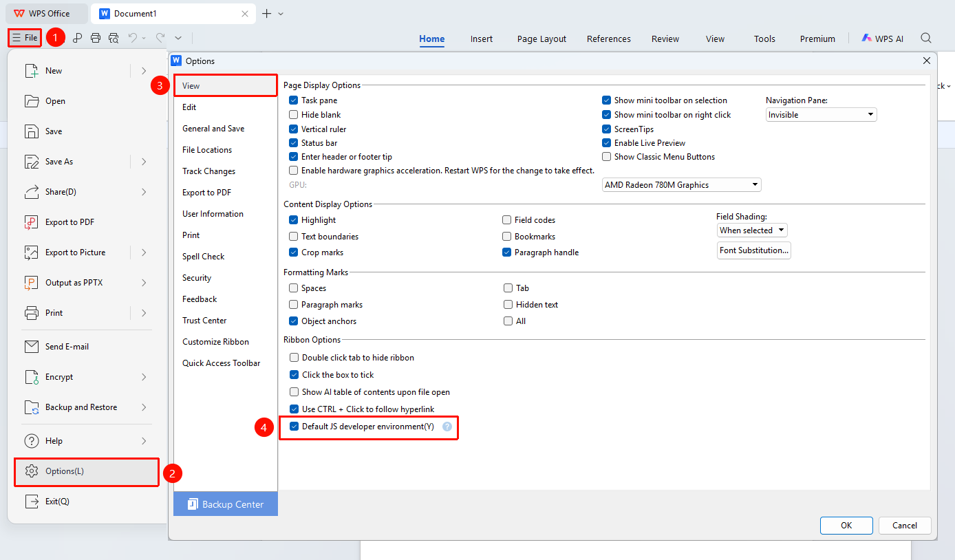Screen dimensions: 955x560
Task: Click the print preview icon in quick toolbar
Action: [x=114, y=38]
